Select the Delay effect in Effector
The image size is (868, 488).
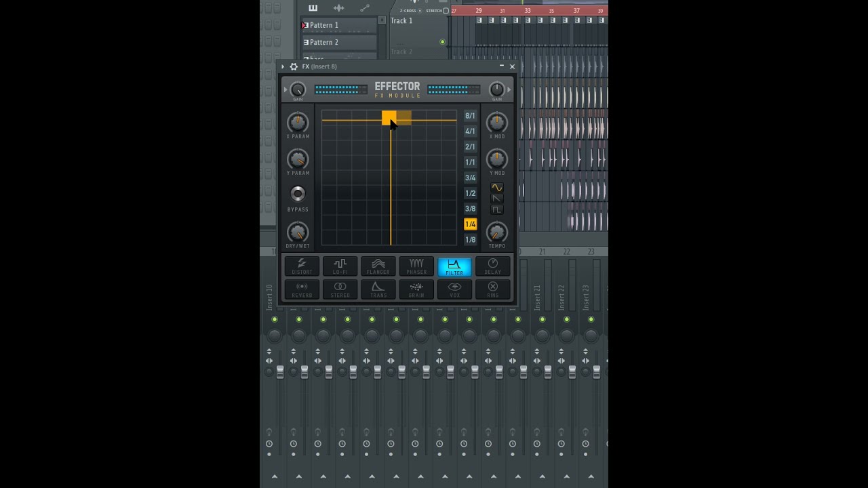(x=493, y=266)
